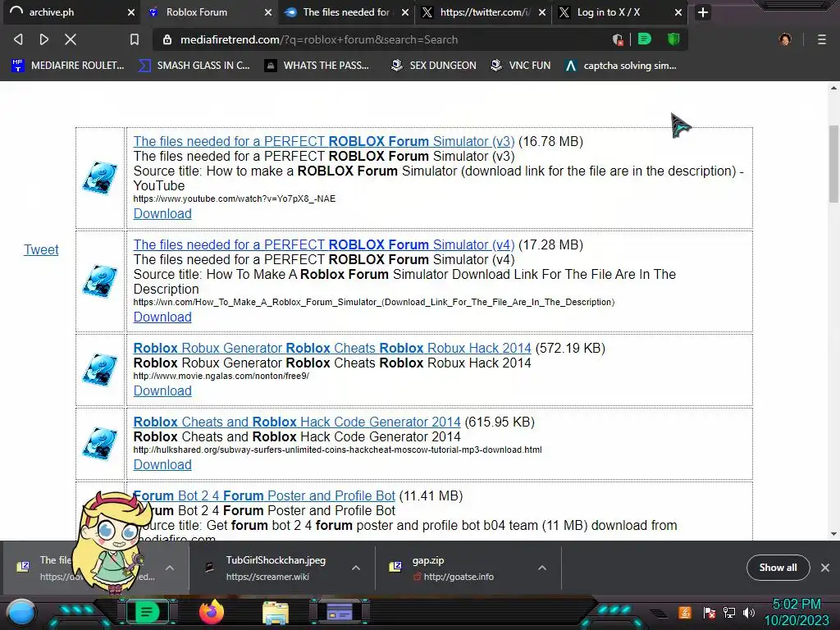Open Forum Bot 2 4 Forum Poster link
Viewport: 840px width, 630px height.
(x=264, y=496)
